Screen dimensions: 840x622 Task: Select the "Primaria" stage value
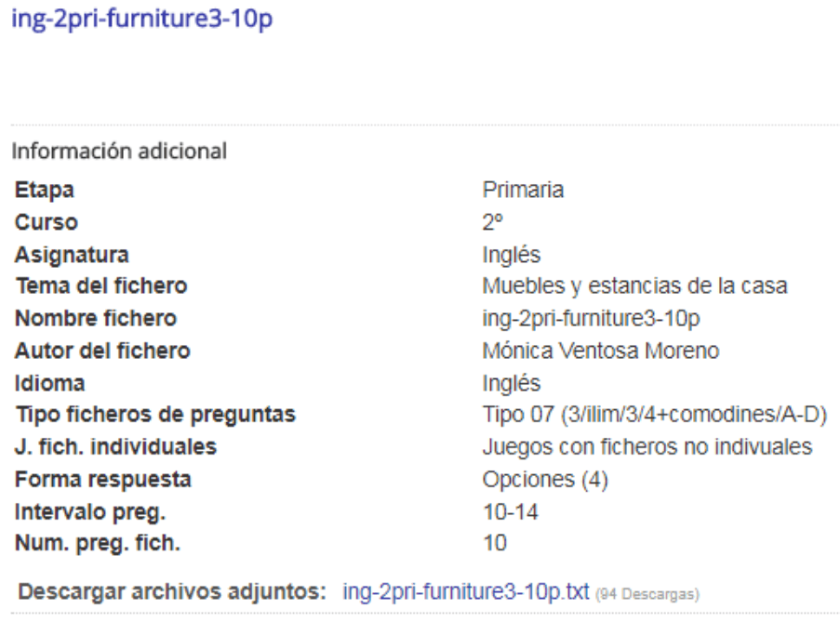(x=523, y=191)
